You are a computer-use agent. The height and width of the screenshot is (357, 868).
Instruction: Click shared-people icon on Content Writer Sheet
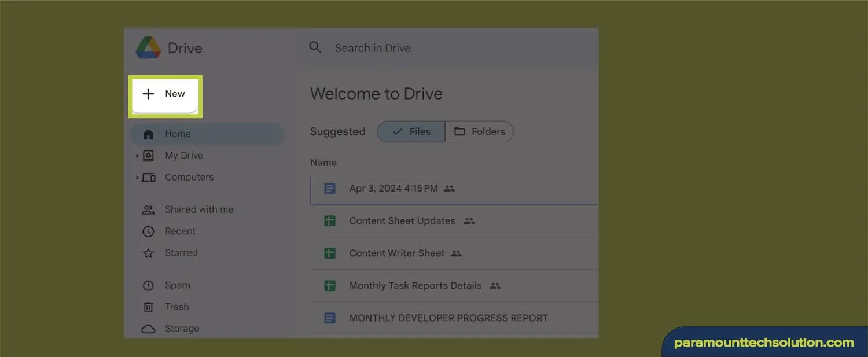pyautogui.click(x=456, y=253)
